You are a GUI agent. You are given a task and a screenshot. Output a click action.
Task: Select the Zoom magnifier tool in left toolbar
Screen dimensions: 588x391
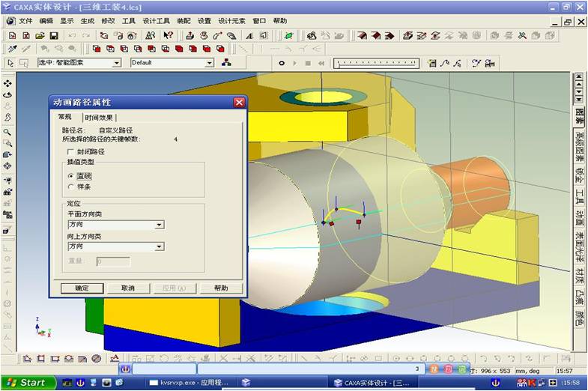[x=7, y=131]
